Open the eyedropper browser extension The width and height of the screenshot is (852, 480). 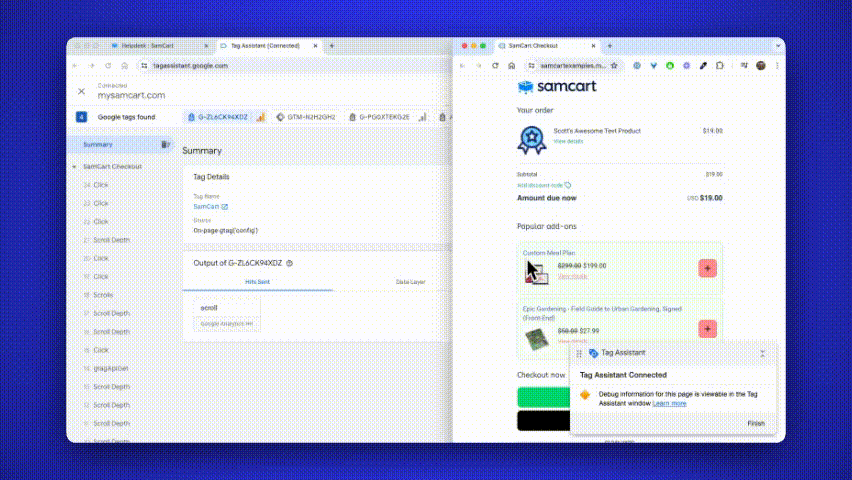point(703,66)
